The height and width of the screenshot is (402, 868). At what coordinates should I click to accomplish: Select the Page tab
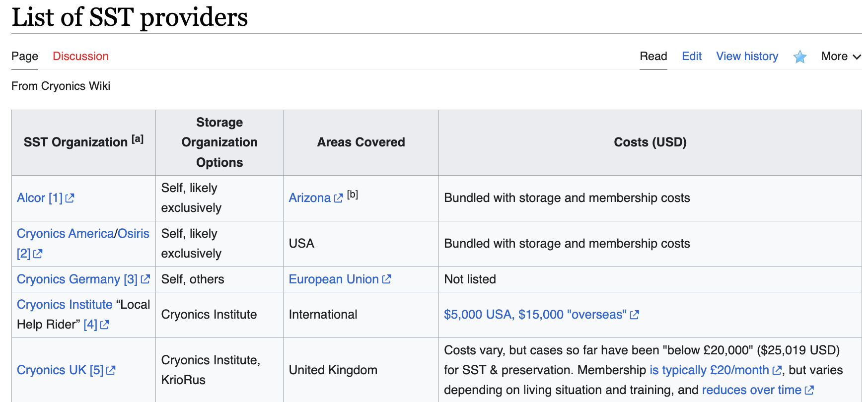(25, 56)
